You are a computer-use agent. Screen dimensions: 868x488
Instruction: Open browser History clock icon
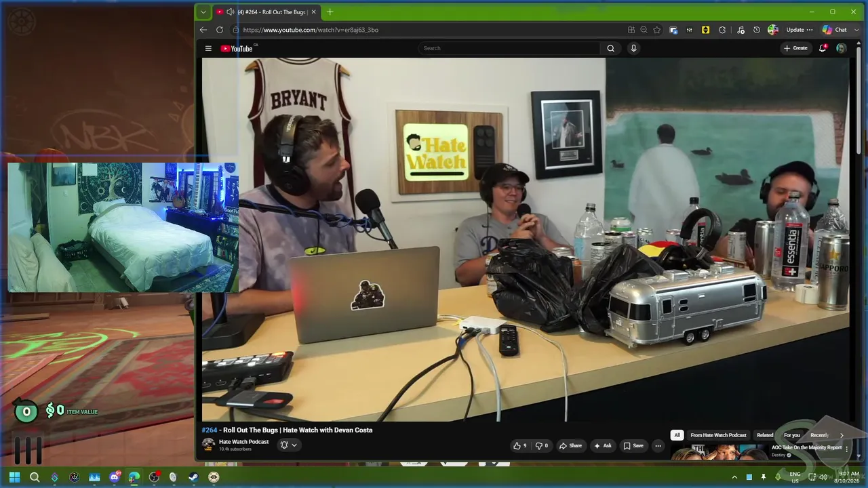[757, 30]
